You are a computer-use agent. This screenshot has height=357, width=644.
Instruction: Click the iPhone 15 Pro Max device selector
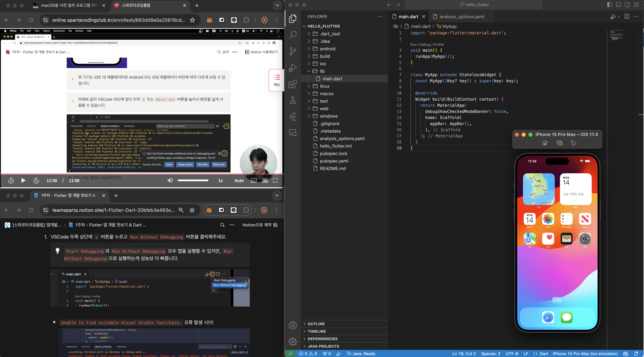tap(585, 353)
